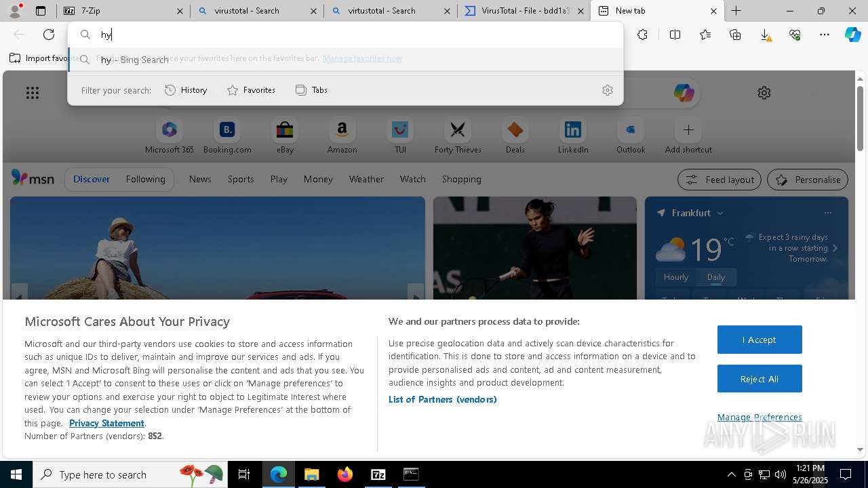
Task: Open Weather section in MSN
Action: click(366, 179)
